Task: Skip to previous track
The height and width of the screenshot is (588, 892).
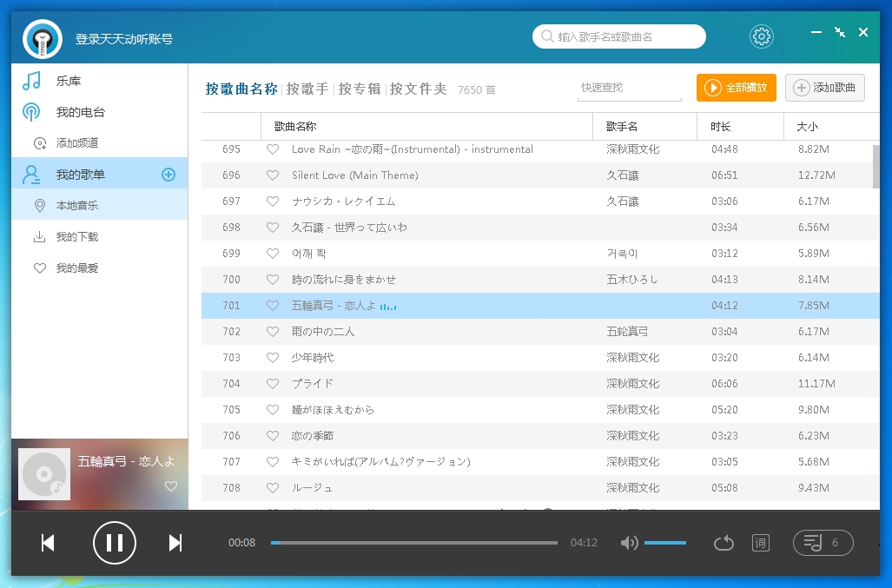Action: click(x=48, y=543)
